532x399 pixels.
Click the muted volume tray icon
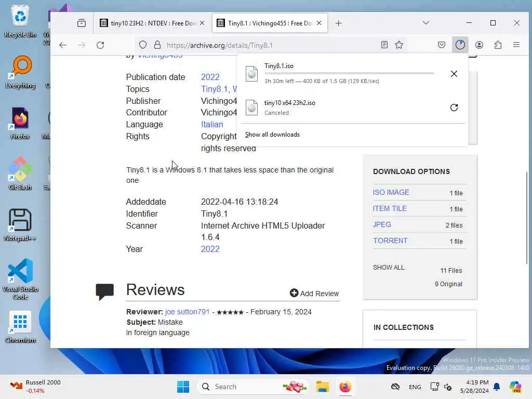pyautogui.click(x=447, y=387)
